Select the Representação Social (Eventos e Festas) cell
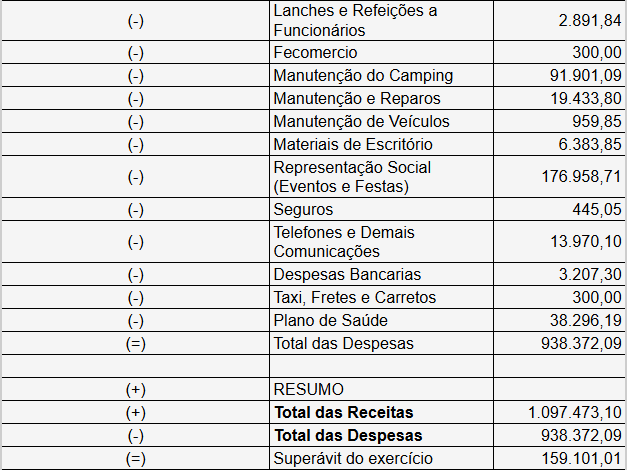This screenshot has width=627, height=470. 381,177
